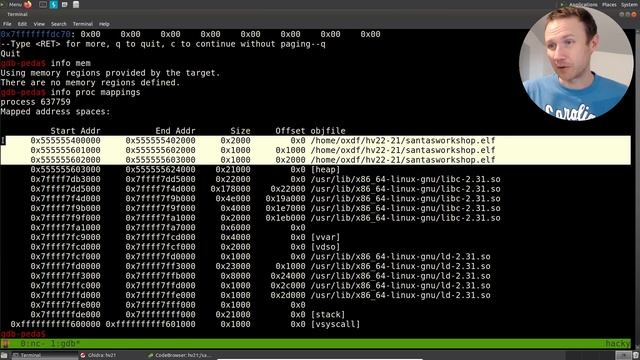Click the 'Offset' column header
The width and height of the screenshot is (640, 360).
click(x=290, y=131)
